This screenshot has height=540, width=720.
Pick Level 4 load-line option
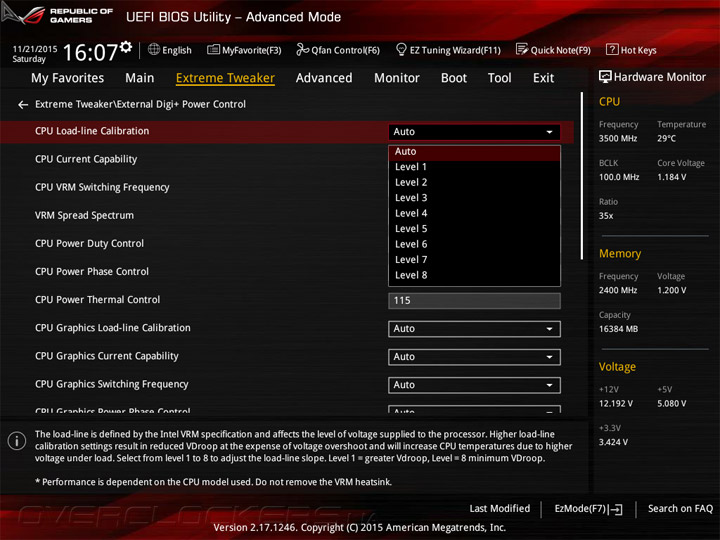pyautogui.click(x=474, y=214)
